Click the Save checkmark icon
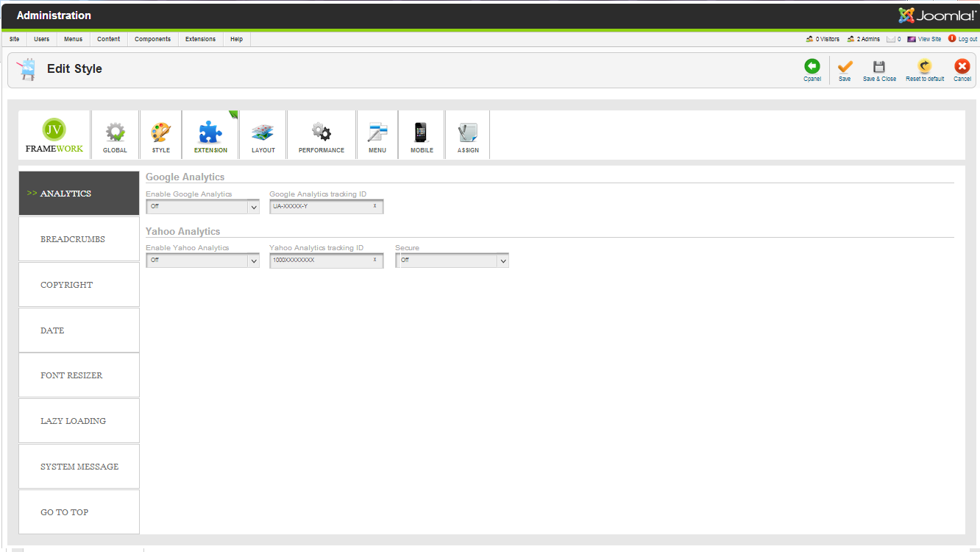This screenshot has height=552, width=980. click(x=845, y=67)
